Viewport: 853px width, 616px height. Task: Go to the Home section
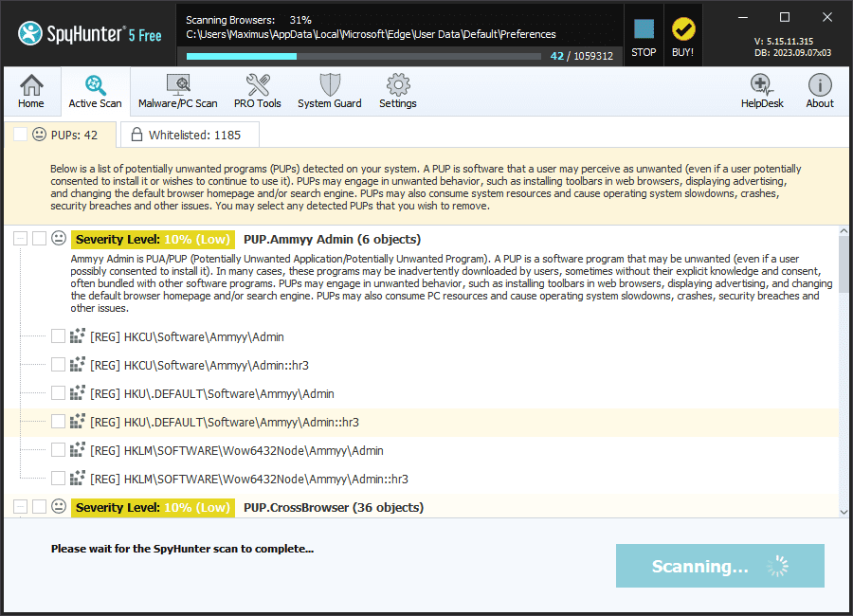tap(31, 91)
